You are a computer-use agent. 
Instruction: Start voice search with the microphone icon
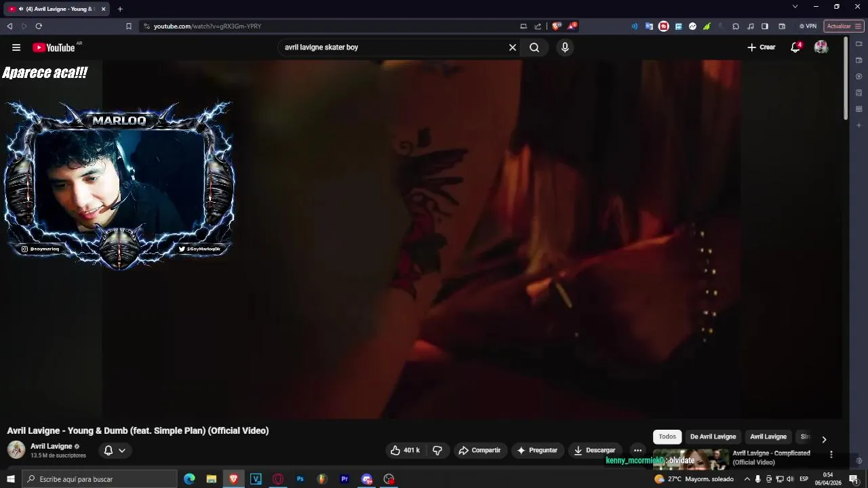click(x=565, y=47)
